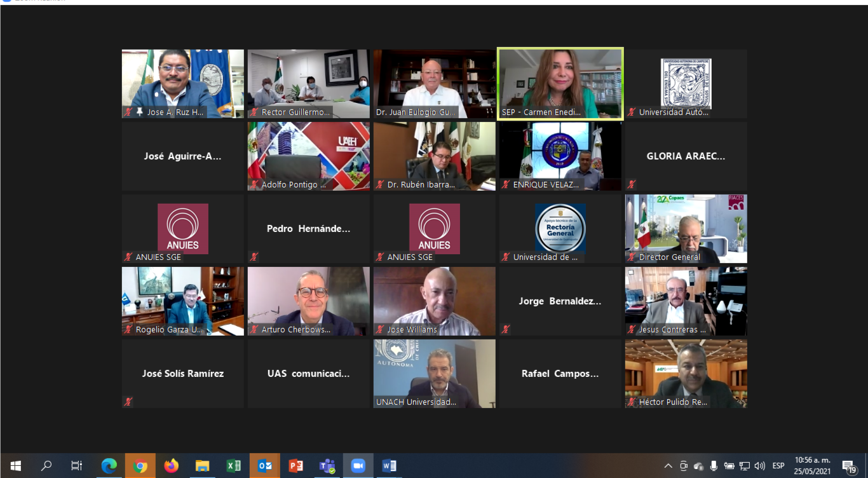The height and width of the screenshot is (478, 868).
Task: Click muted mic icon on Jorge Bernaldez... tile
Action: click(x=506, y=329)
